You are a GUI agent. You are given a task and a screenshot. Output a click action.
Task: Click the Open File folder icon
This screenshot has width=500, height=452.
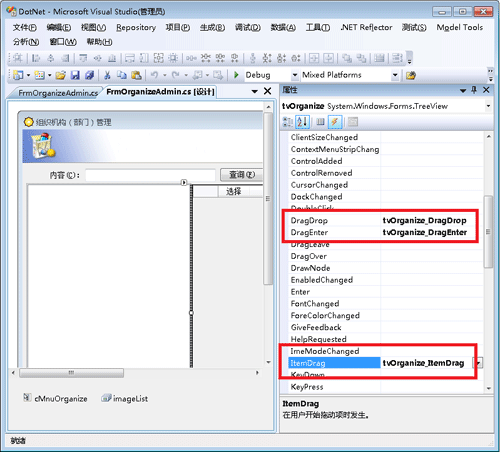60,75
